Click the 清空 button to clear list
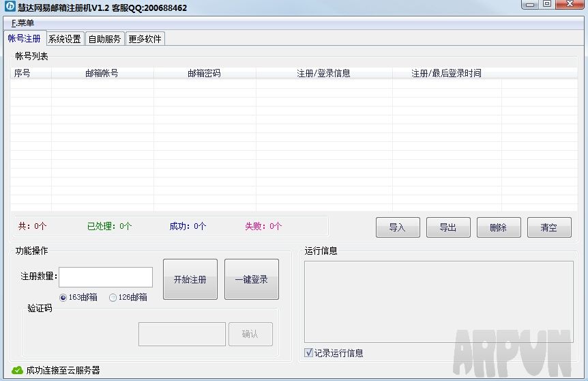Viewport: 588px width, 381px height. (x=549, y=227)
